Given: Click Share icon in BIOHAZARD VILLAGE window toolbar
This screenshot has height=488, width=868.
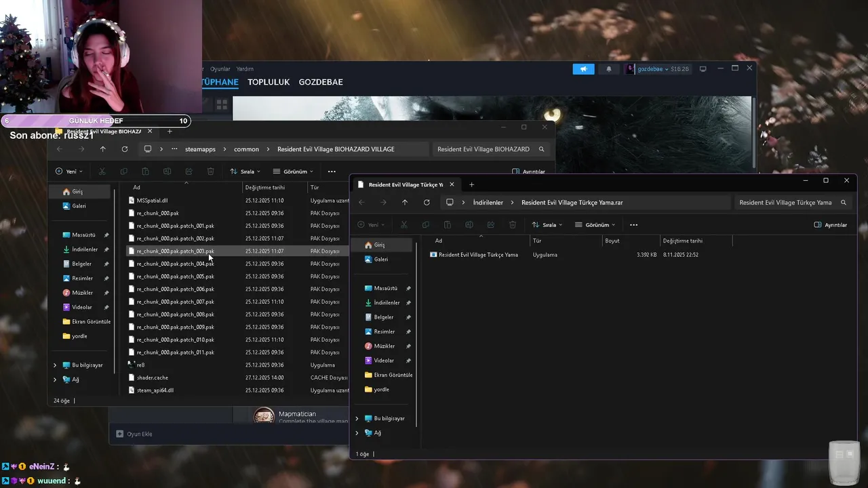Looking at the screenshot, I should (189, 171).
